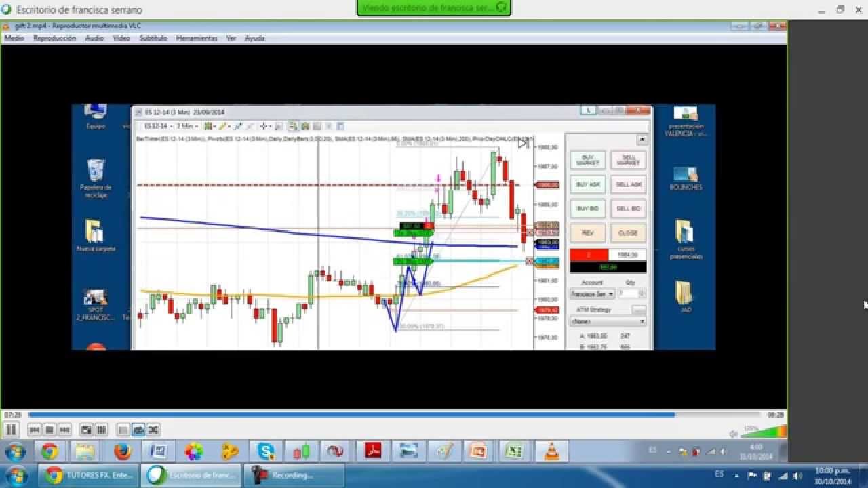Image resolution: width=868 pixels, height=488 pixels.
Task: Open PowerPoint from the remote taskbar
Action: (x=478, y=451)
